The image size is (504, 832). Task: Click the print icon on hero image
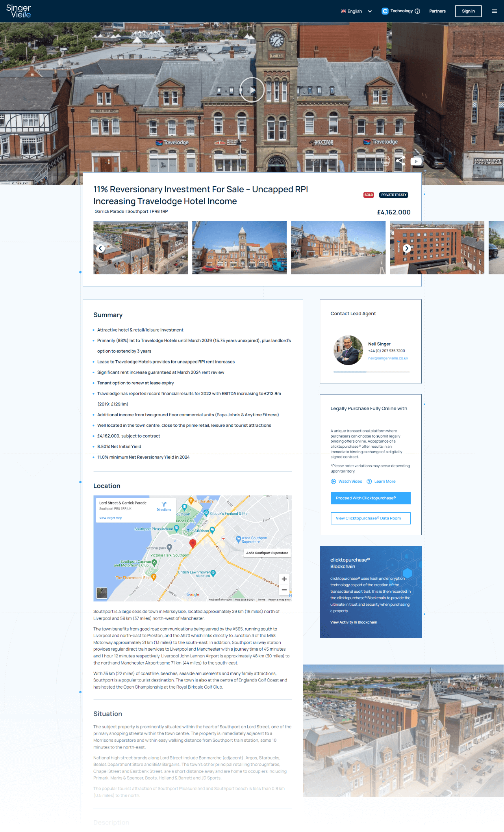click(x=385, y=161)
